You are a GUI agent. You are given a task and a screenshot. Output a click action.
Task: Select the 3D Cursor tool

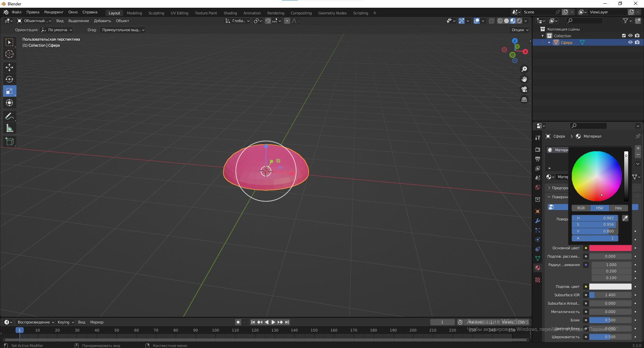click(x=9, y=54)
